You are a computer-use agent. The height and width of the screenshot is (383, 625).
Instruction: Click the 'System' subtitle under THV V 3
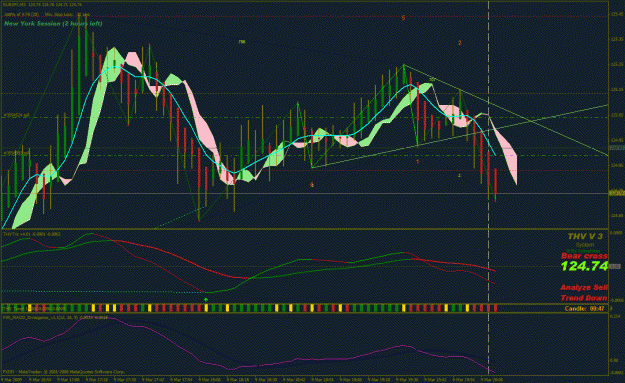585,245
